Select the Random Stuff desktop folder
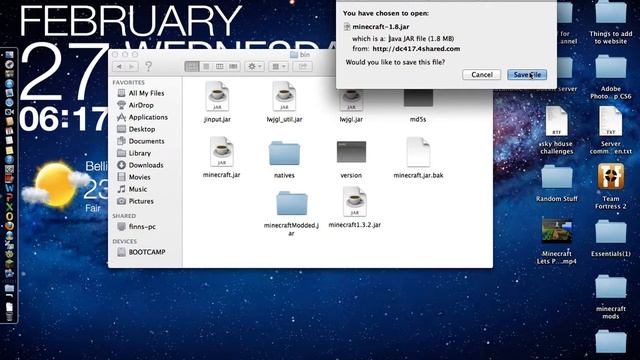640x360 pixels. click(x=557, y=178)
